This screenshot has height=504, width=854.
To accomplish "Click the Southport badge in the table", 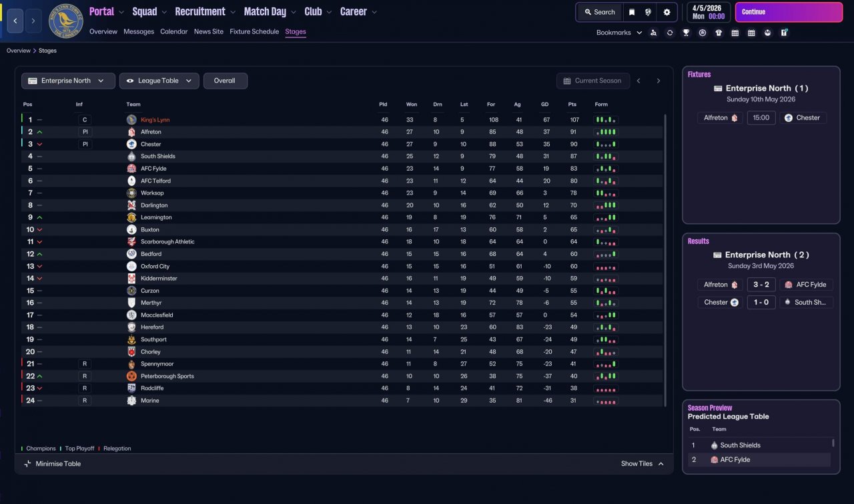I will click(131, 339).
